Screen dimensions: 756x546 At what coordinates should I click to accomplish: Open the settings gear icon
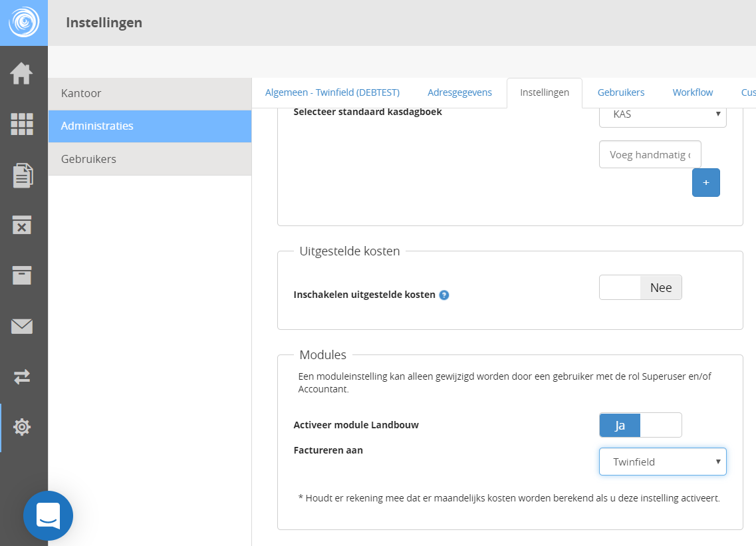pos(22,427)
